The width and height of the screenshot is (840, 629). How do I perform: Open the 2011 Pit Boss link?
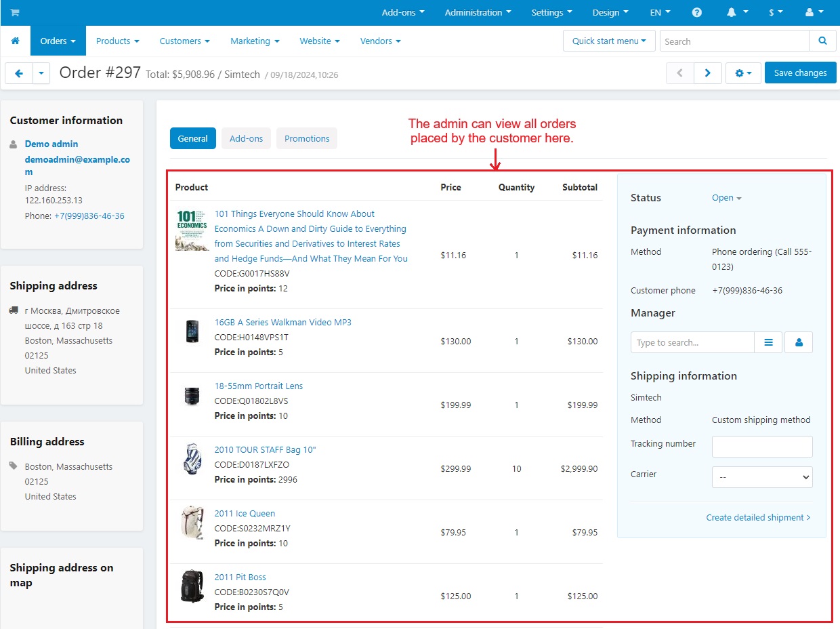pos(240,577)
